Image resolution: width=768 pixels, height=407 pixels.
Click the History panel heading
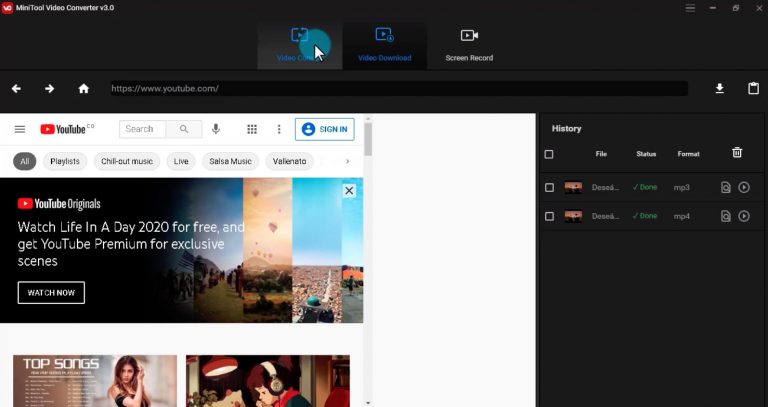tap(566, 128)
